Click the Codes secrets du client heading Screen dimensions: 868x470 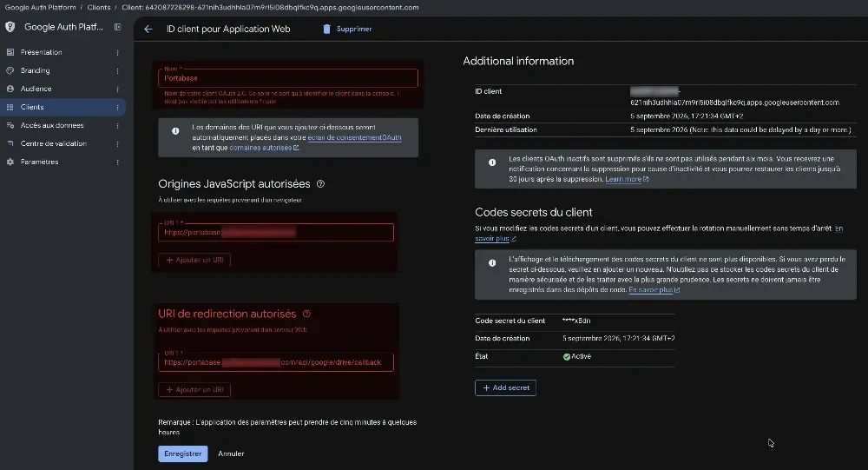pos(534,212)
